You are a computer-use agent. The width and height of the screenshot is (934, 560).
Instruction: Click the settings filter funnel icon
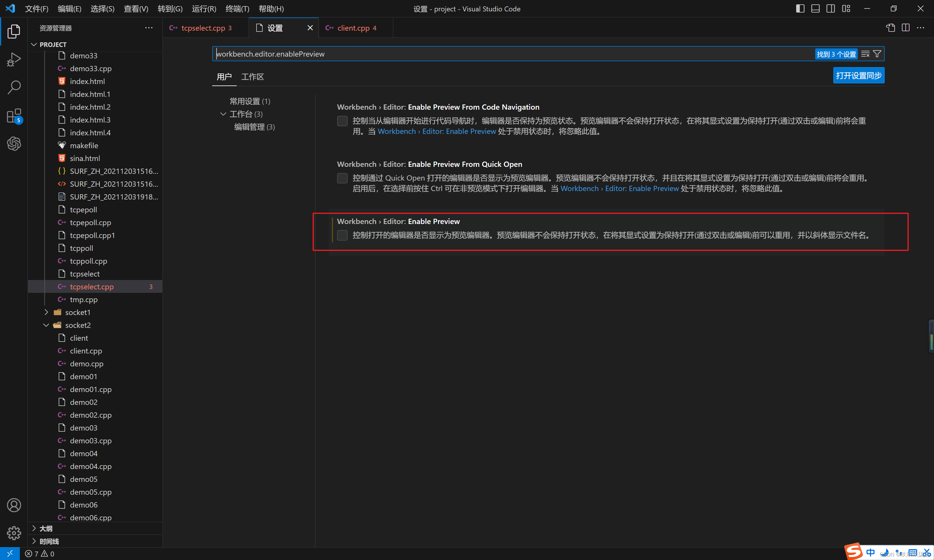(x=877, y=54)
